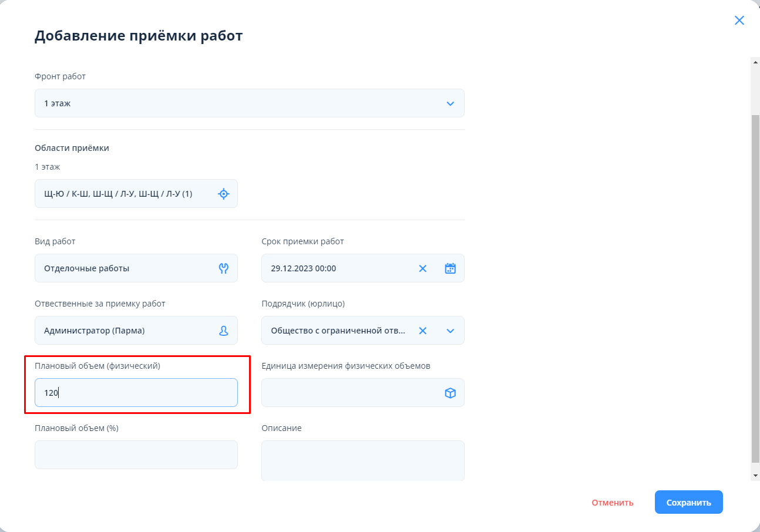Click the Отменить link

(x=612, y=503)
